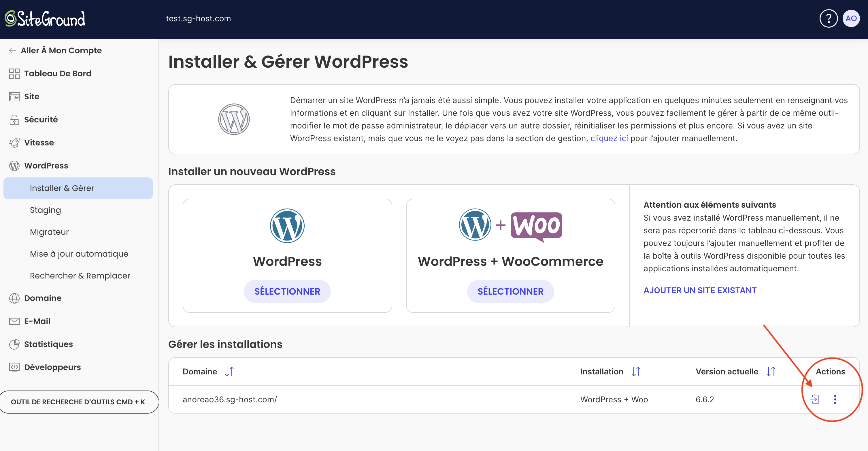Viewport: 868px width, 451px height.
Task: Go to Mise à jour automatique
Action: pos(79,254)
